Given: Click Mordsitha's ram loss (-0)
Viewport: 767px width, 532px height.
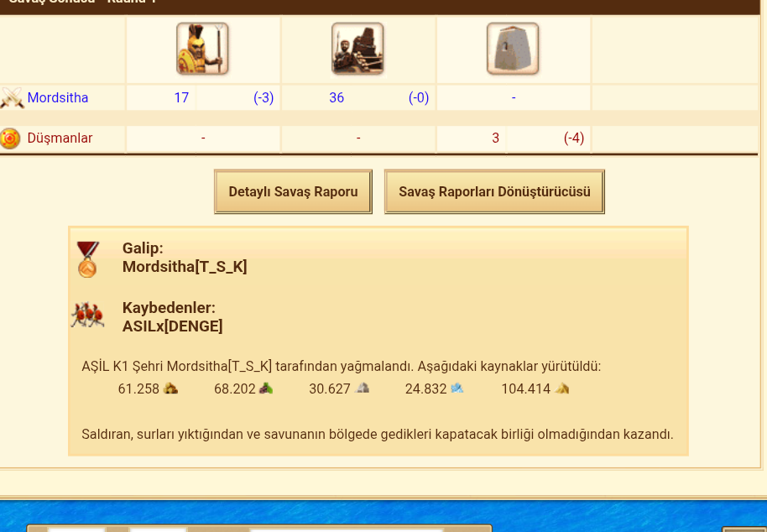Looking at the screenshot, I should click(419, 98).
